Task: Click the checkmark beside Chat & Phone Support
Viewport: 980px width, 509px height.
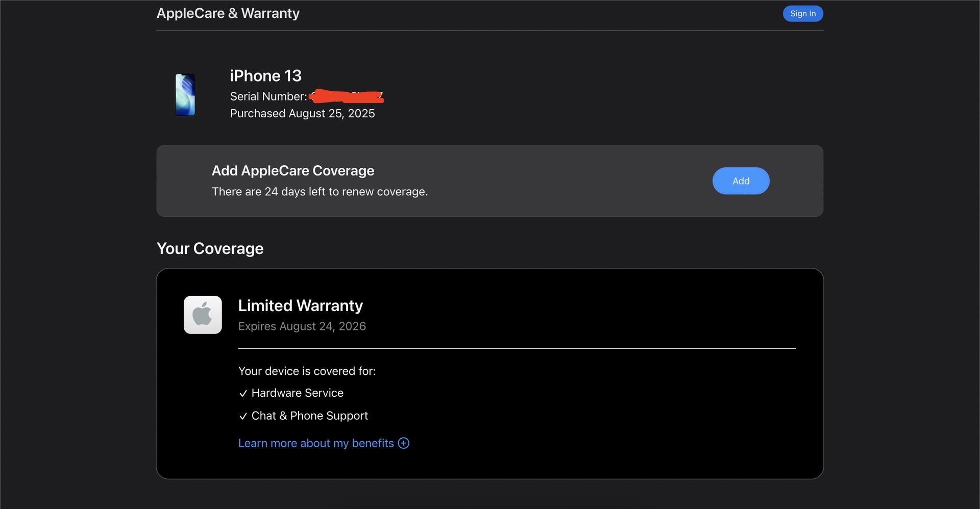Action: coord(243,416)
